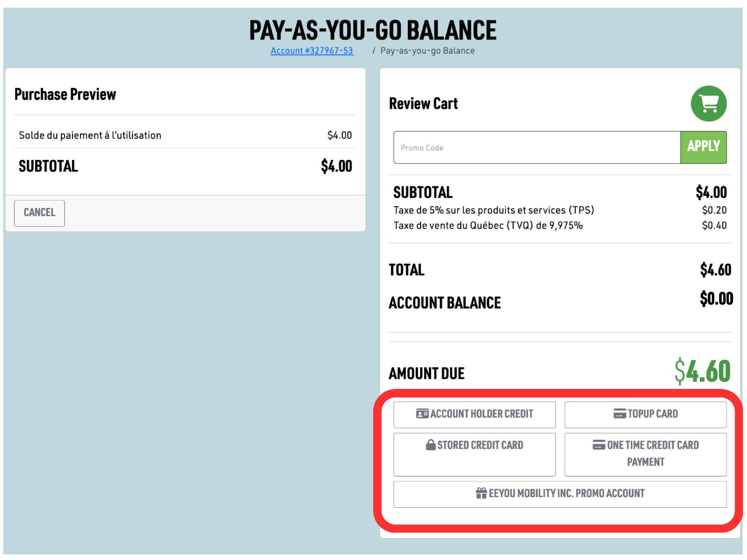Click the card icon beside Topup Card
The image size is (747, 560).
(619, 413)
